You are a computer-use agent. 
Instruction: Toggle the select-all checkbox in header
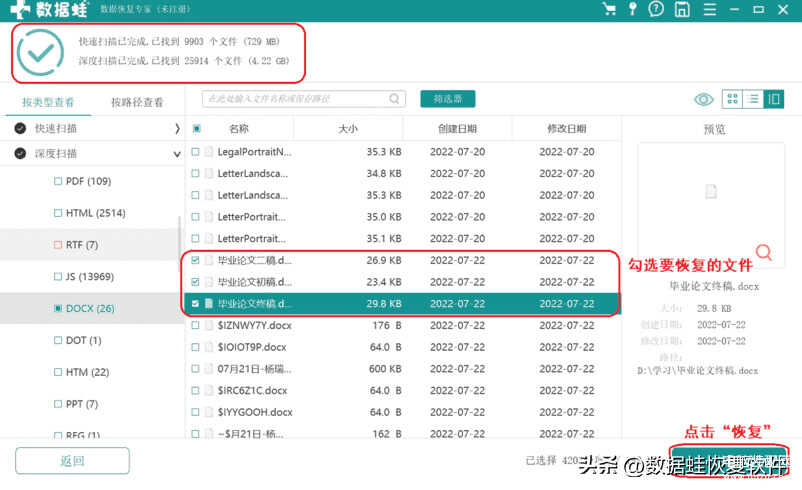[196, 128]
